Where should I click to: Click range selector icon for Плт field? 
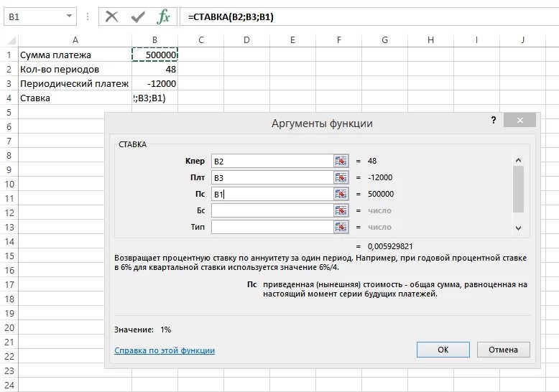pyautogui.click(x=341, y=177)
